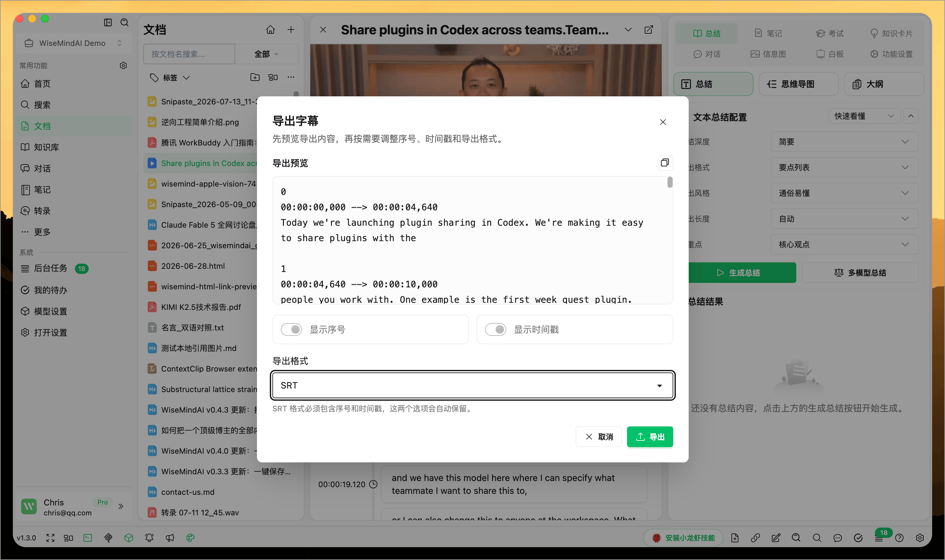This screenshot has height=560, width=945.
Task: Open the 通俗易懂 style dropdown
Action: click(x=844, y=193)
